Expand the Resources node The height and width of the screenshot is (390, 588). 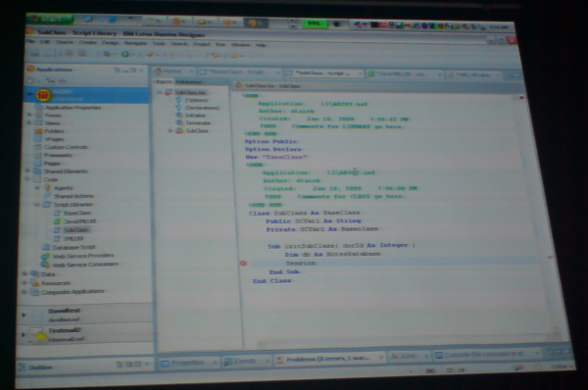[x=24, y=283]
